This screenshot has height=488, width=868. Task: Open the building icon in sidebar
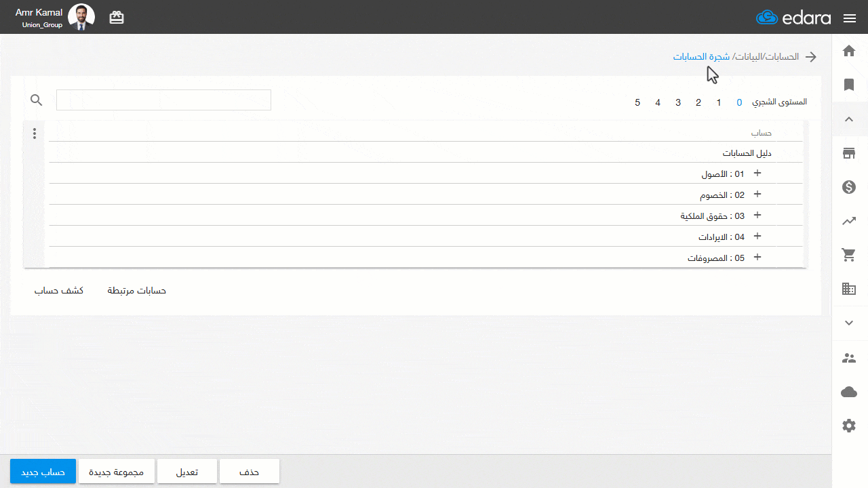[849, 289]
